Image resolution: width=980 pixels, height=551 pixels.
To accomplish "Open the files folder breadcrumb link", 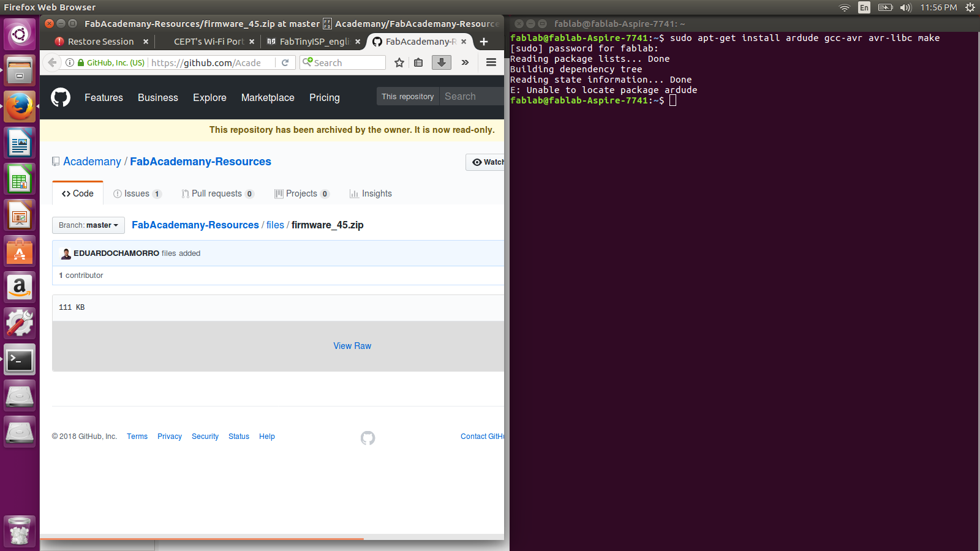I will pos(275,225).
